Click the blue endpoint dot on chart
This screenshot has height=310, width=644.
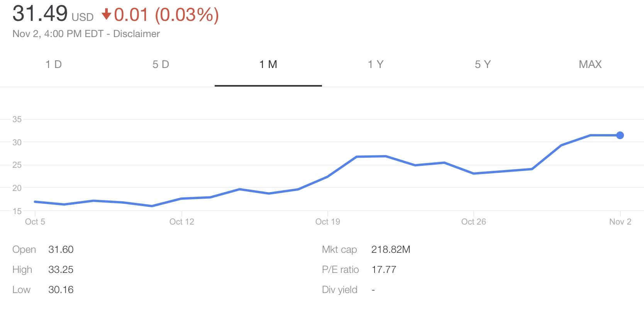pyautogui.click(x=620, y=135)
